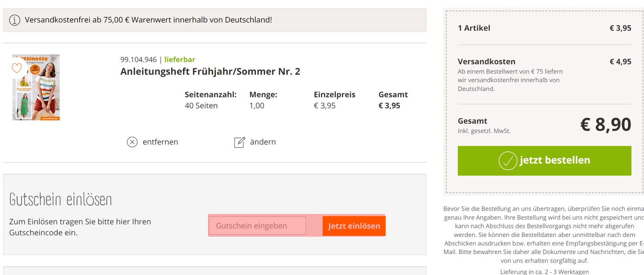Click the Versandkosten amount € 4,95

(x=621, y=61)
